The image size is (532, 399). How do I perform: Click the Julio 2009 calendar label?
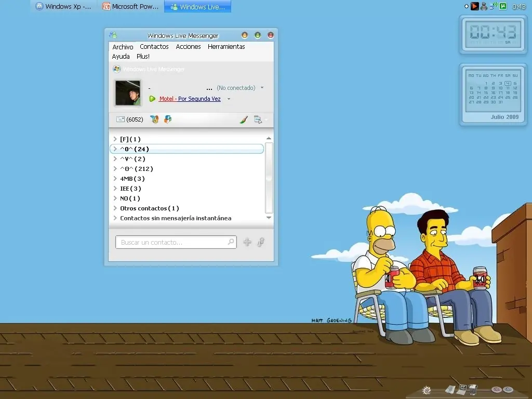point(504,117)
